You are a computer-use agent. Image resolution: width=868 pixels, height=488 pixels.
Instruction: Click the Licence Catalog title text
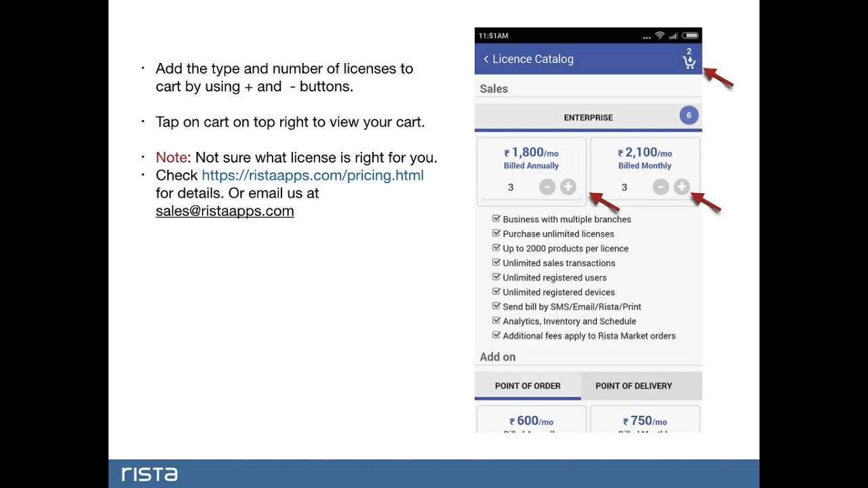pyautogui.click(x=533, y=59)
